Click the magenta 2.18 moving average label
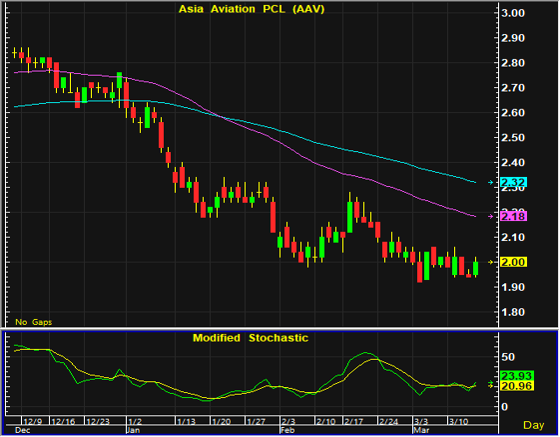The width and height of the screenshot is (560, 437). point(514,216)
